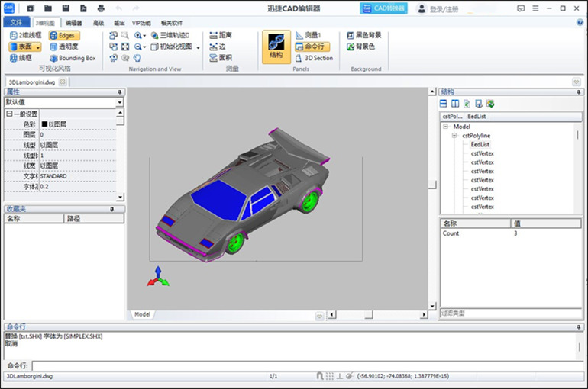Collapse the Model tree node

[445, 127]
